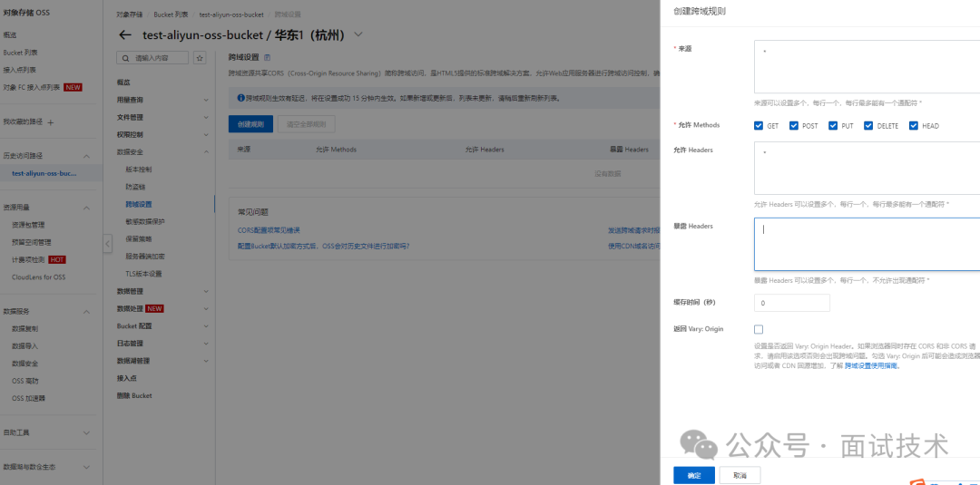Screen dimensions: 980x485
Task: Open the data replication item
Action: point(25,329)
